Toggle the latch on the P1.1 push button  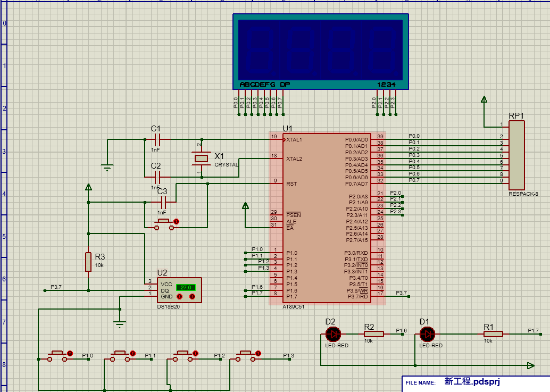pos(132,353)
